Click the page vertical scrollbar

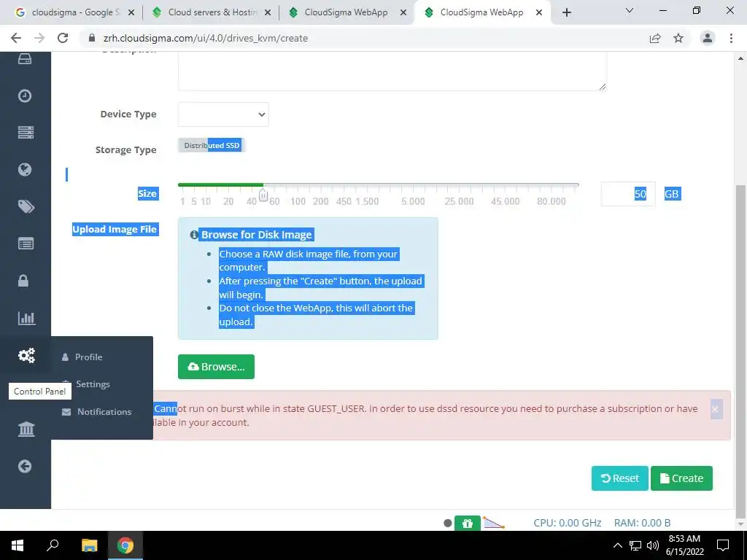click(740, 350)
